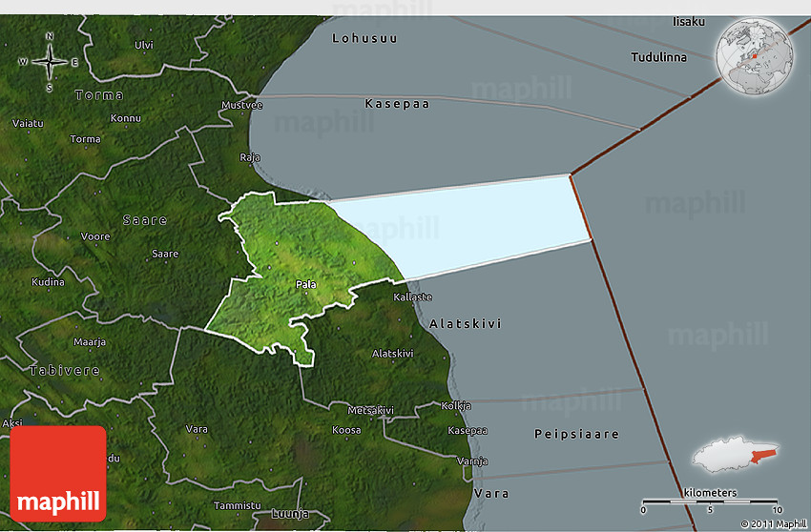
Task: Select the Peipsiaare region label
Action: [575, 434]
